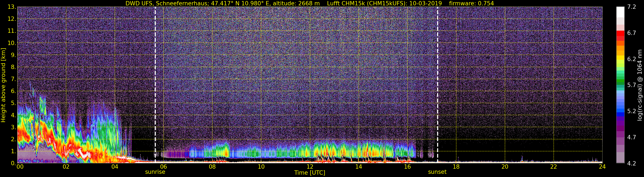Click the height axis tick label 1.
Viewport: 644px width, 177px height.
point(13,151)
